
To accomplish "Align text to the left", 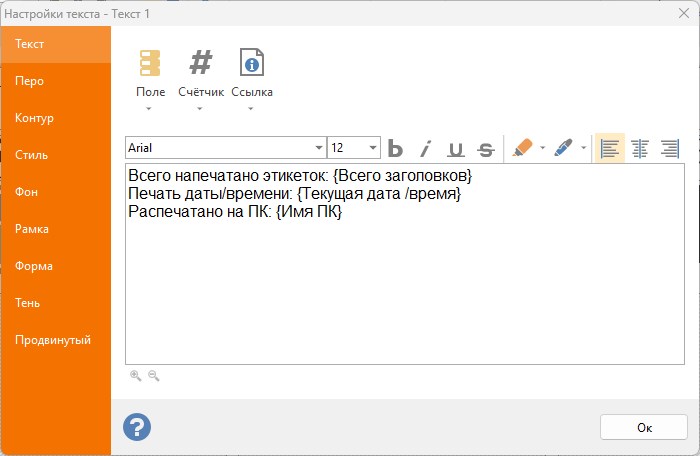I will [x=610, y=148].
